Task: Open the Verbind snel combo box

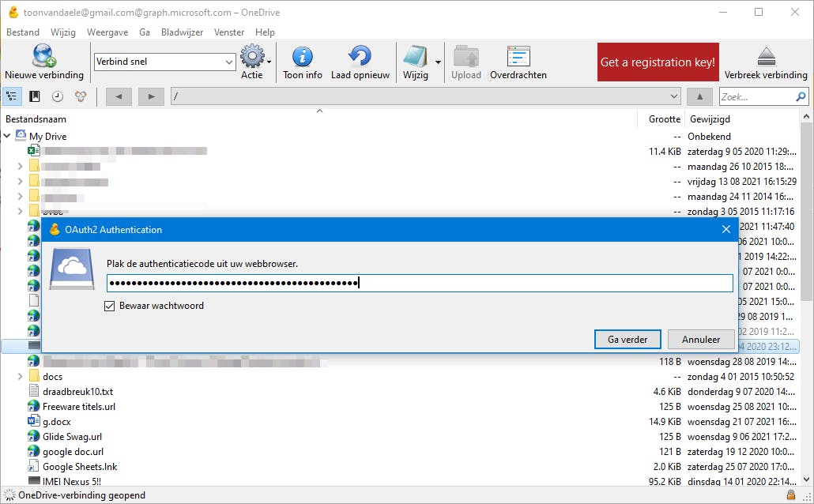Action: pyautogui.click(x=164, y=62)
